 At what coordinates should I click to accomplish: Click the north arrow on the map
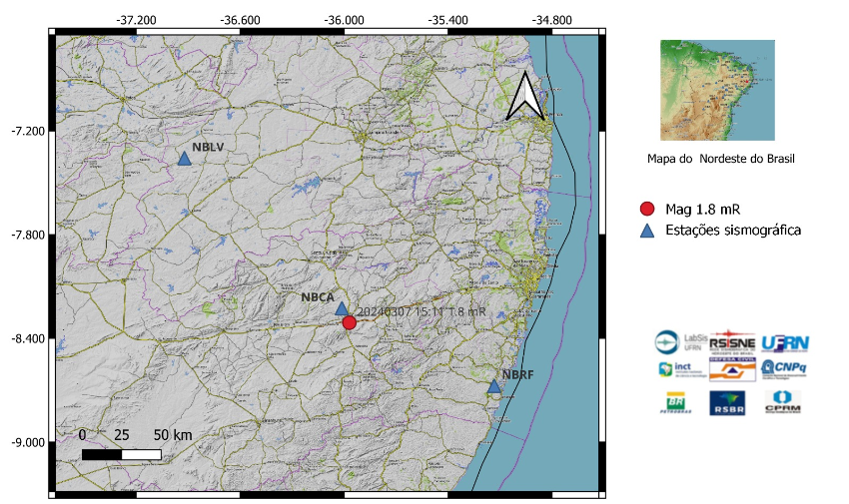pos(524,97)
